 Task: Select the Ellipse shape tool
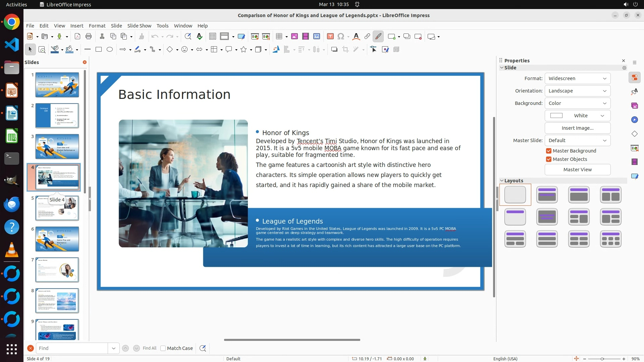pos(110,50)
